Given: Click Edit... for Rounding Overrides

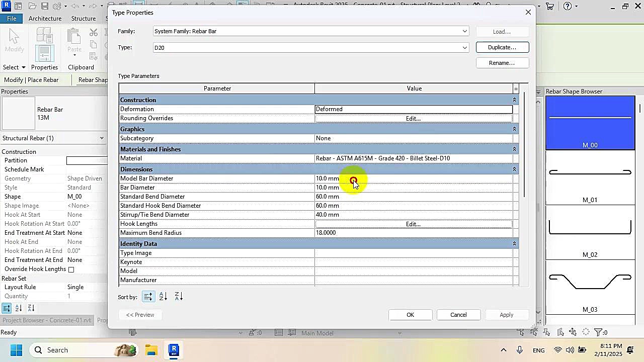Looking at the screenshot, I should [413, 119].
